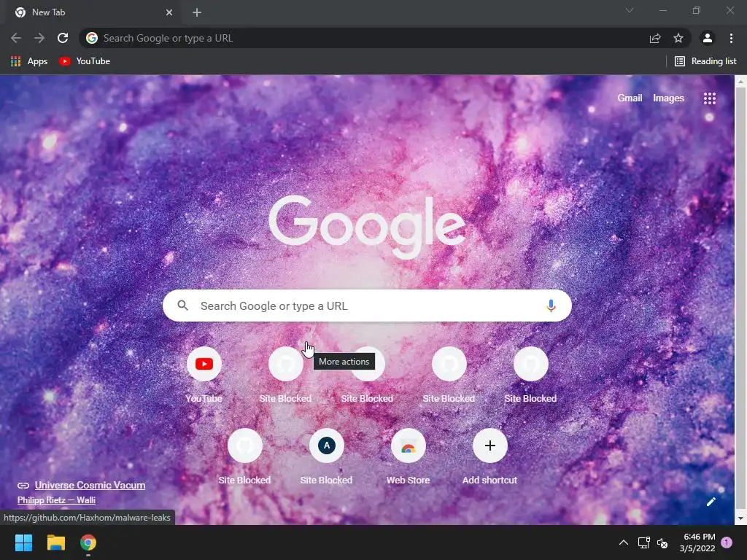Show hidden system tray icons

(624, 542)
